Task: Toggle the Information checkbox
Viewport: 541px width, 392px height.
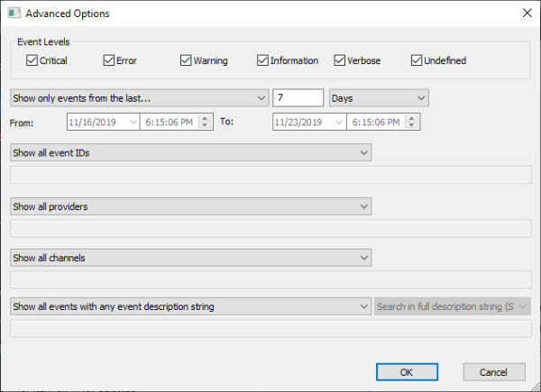Action: 262,61
